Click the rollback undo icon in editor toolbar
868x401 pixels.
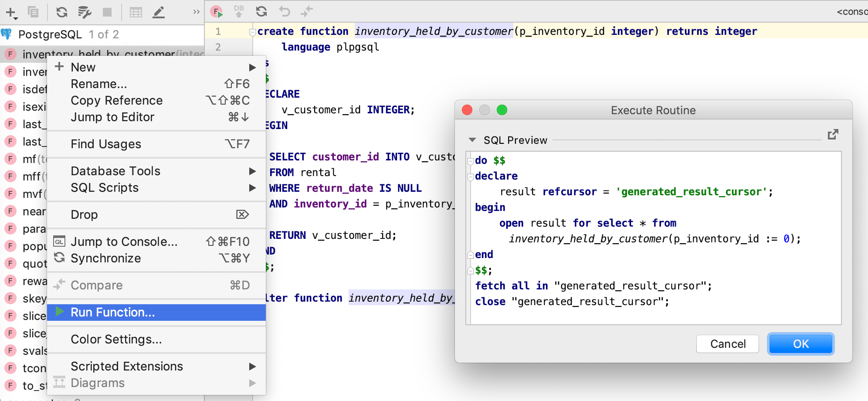click(x=283, y=12)
